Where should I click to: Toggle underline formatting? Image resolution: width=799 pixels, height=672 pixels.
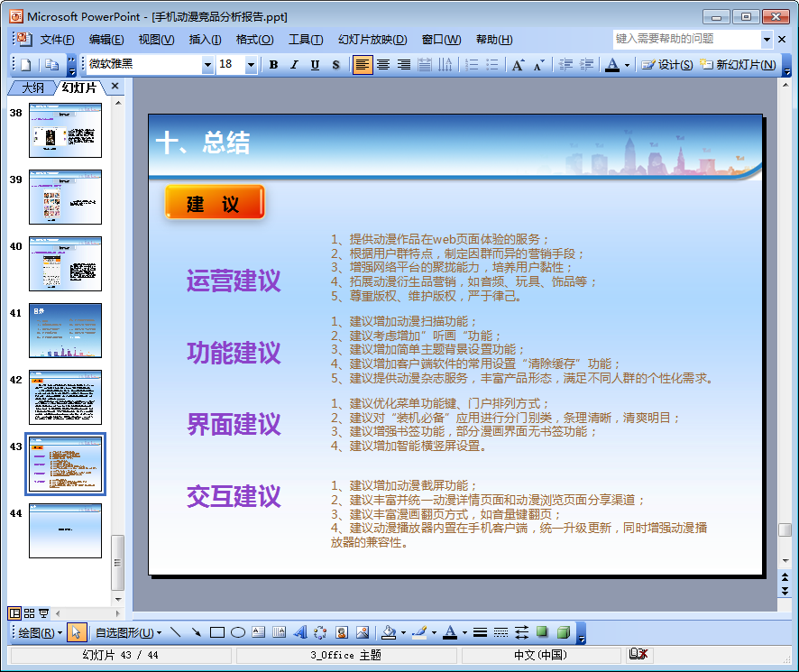[x=315, y=65]
